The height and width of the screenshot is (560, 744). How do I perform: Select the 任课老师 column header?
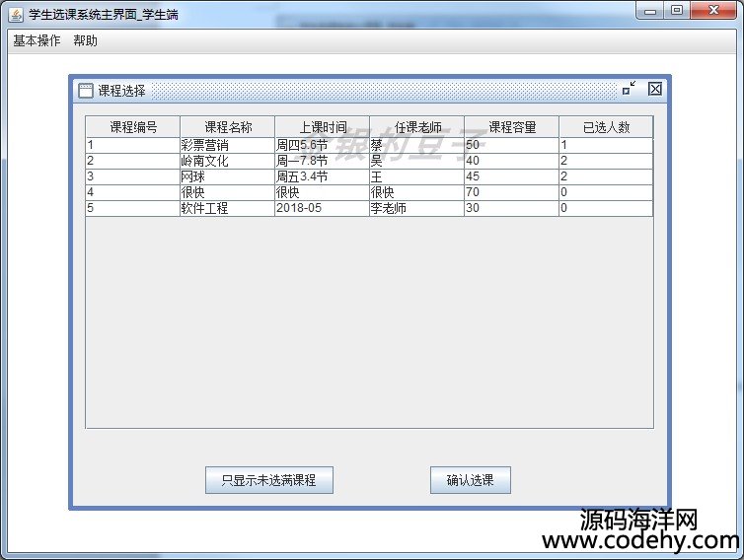click(x=416, y=127)
